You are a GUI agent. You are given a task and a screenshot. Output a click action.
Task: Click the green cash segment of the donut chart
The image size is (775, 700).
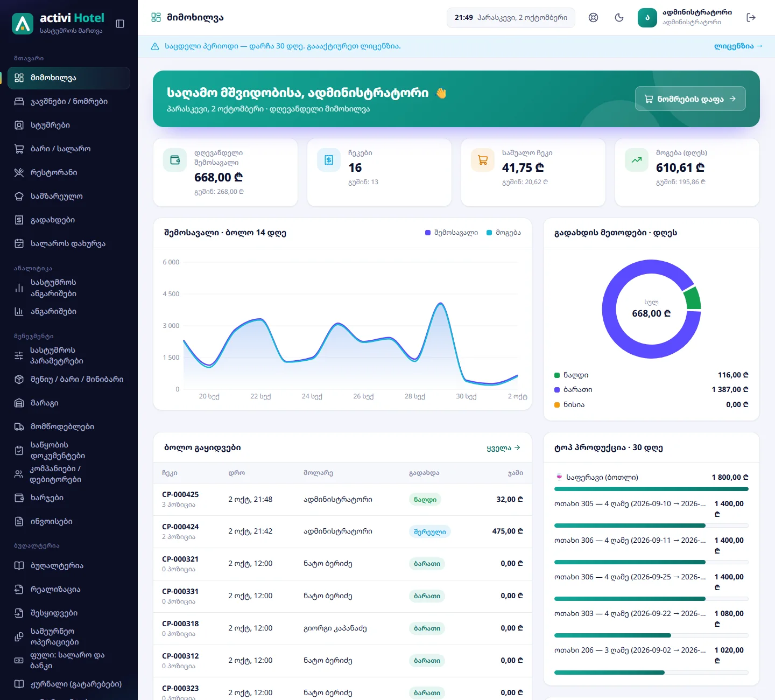pyautogui.click(x=693, y=298)
